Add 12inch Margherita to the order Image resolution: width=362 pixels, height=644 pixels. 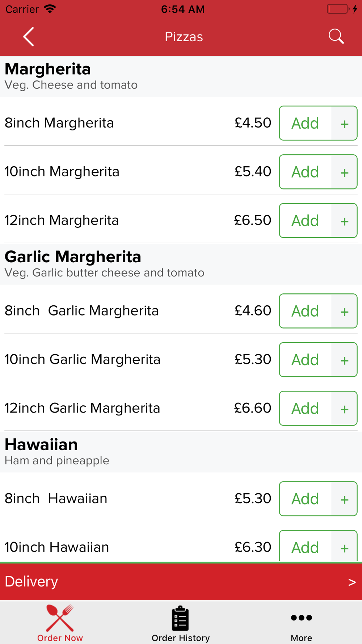point(305,221)
